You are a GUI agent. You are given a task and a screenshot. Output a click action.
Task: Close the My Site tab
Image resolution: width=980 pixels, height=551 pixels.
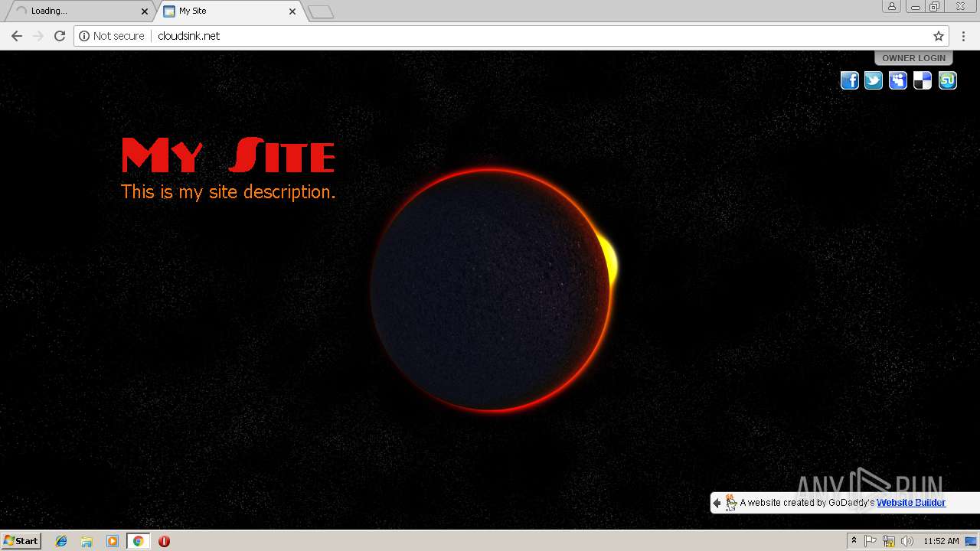pos(292,11)
